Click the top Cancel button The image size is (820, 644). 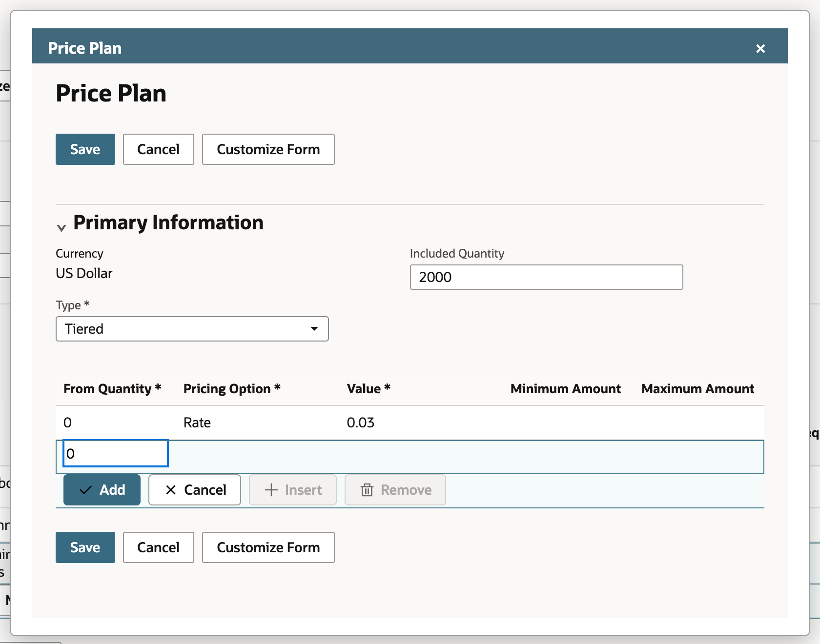click(x=159, y=149)
